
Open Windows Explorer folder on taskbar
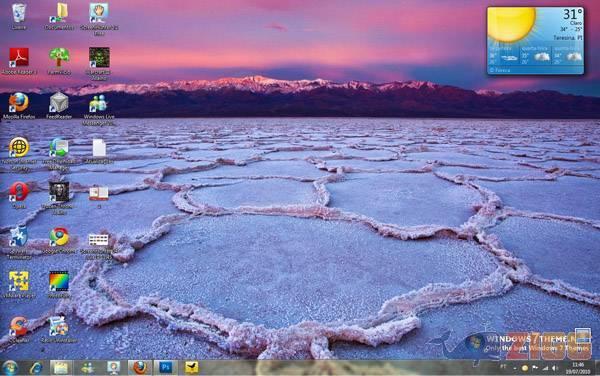(x=61, y=368)
